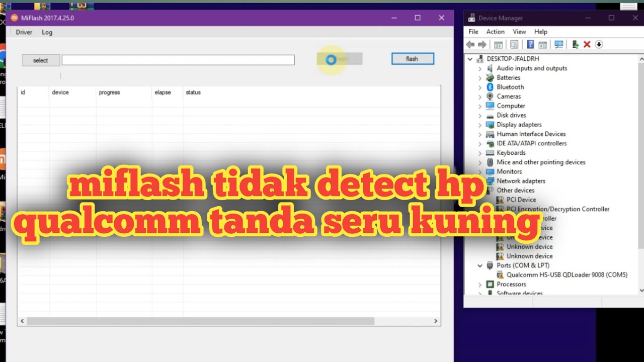Screen dimensions: 644x362
Task: Click the Disk drives icon
Action: 490,115
